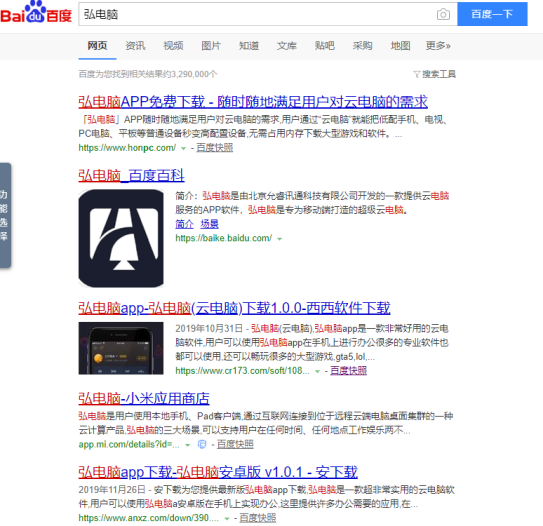Open 百度快照 for honpc.com result

point(214,148)
